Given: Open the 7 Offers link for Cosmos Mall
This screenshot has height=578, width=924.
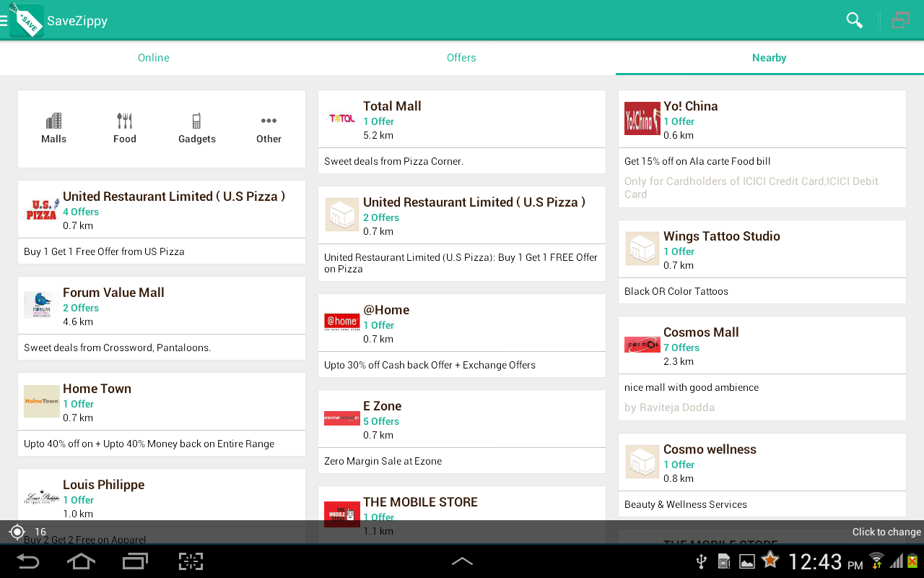Looking at the screenshot, I should point(681,348).
